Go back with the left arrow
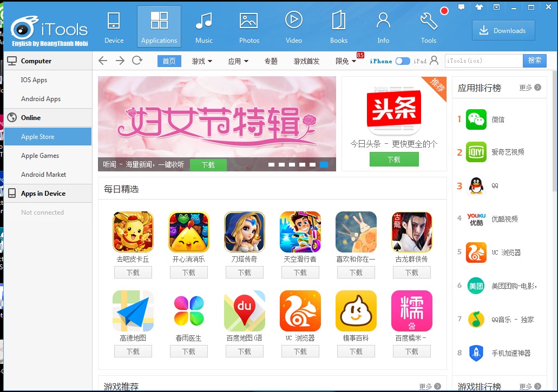This screenshot has height=392, width=558. pyautogui.click(x=103, y=61)
